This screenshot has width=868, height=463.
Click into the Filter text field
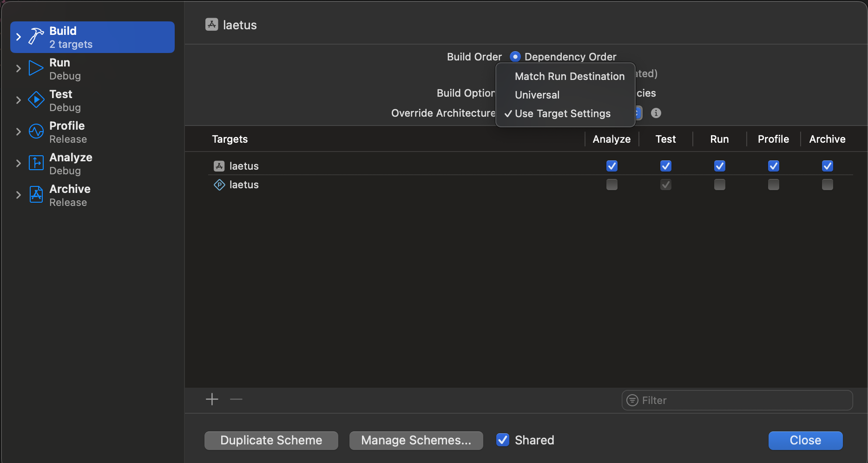737,400
